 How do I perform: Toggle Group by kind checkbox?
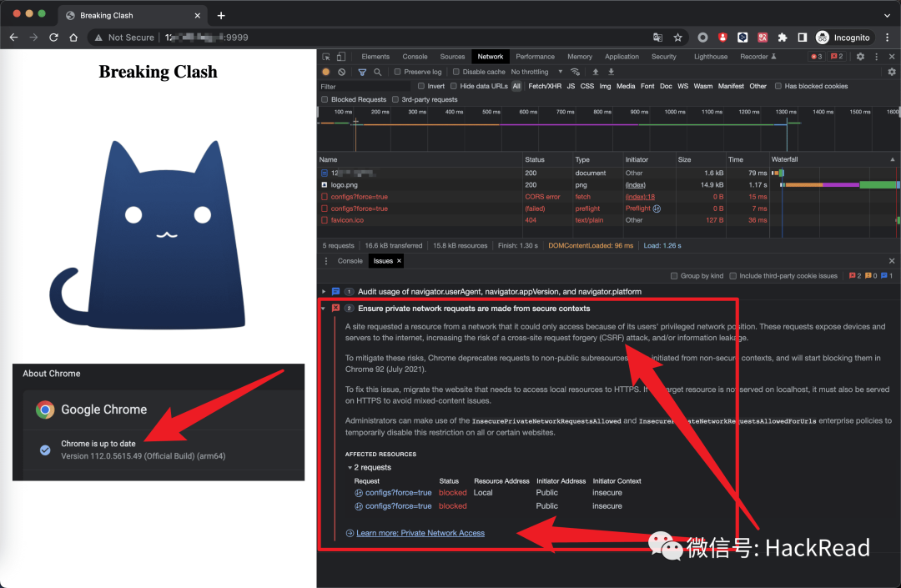click(x=674, y=276)
